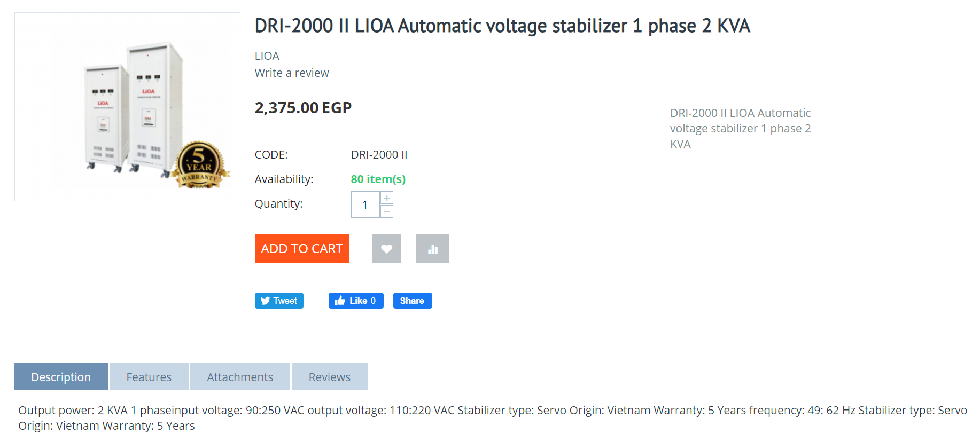This screenshot has height=441, width=980.
Task: Click the product title heading
Action: tap(502, 26)
